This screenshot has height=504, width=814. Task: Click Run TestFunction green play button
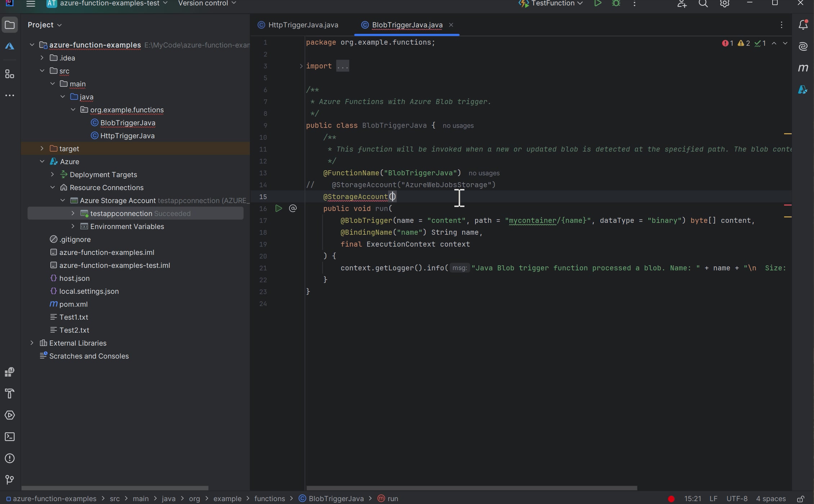click(598, 4)
